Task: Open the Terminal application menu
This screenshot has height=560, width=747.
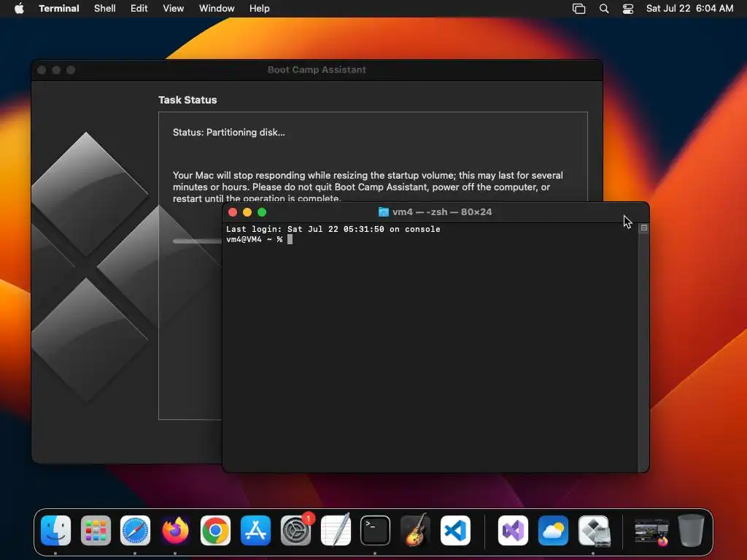Action: [59, 8]
